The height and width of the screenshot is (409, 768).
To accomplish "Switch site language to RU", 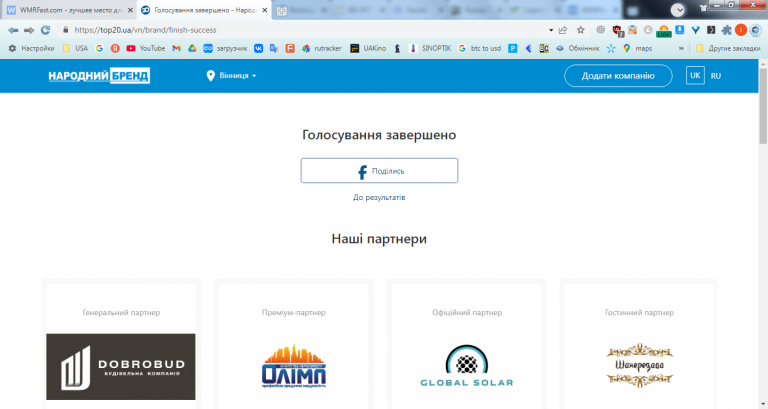I will click(716, 76).
